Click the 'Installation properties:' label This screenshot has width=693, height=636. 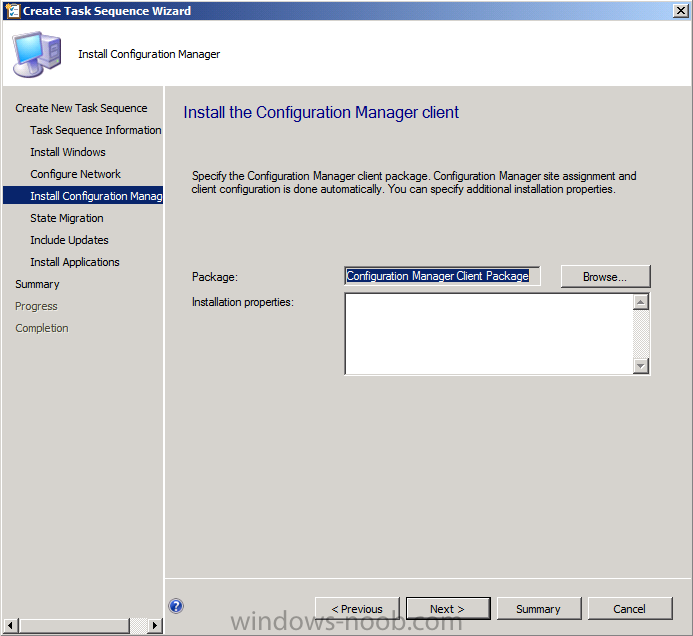point(243,302)
